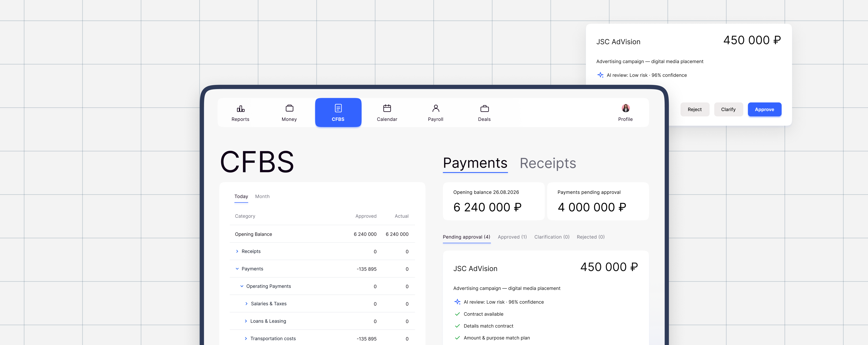The image size is (868, 345).
Task: Select the CFBS document icon
Action: 338,108
